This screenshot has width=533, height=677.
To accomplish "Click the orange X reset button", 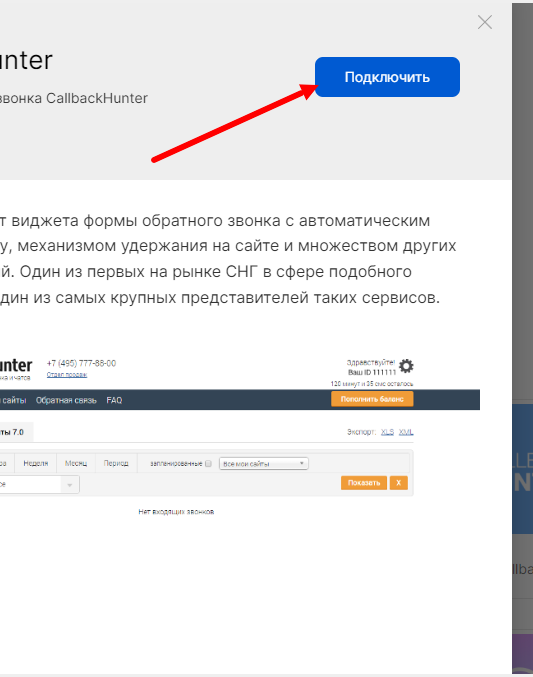I will (399, 483).
